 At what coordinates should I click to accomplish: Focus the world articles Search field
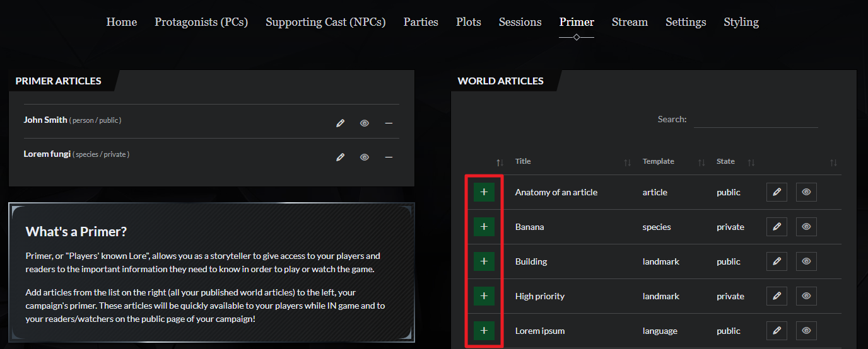(x=756, y=119)
